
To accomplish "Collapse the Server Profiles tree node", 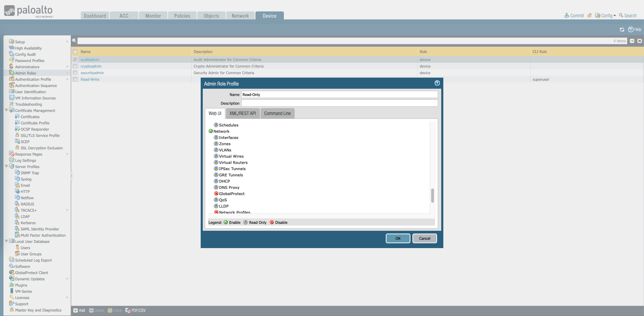I will (x=6, y=167).
